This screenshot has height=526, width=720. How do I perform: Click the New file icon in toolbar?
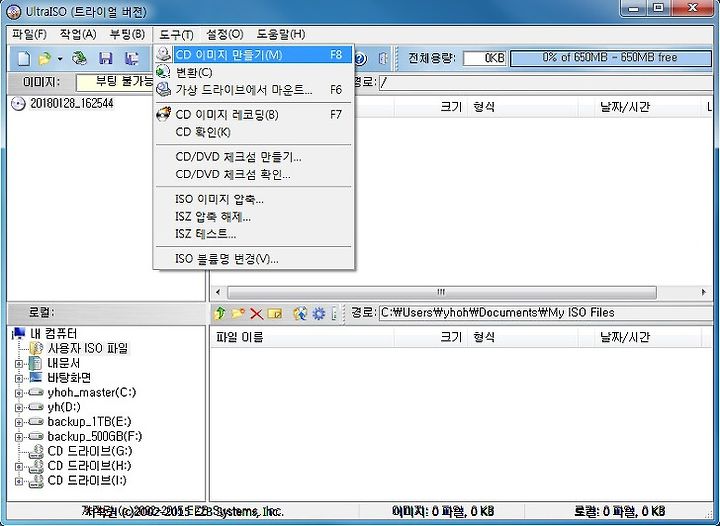coord(23,58)
